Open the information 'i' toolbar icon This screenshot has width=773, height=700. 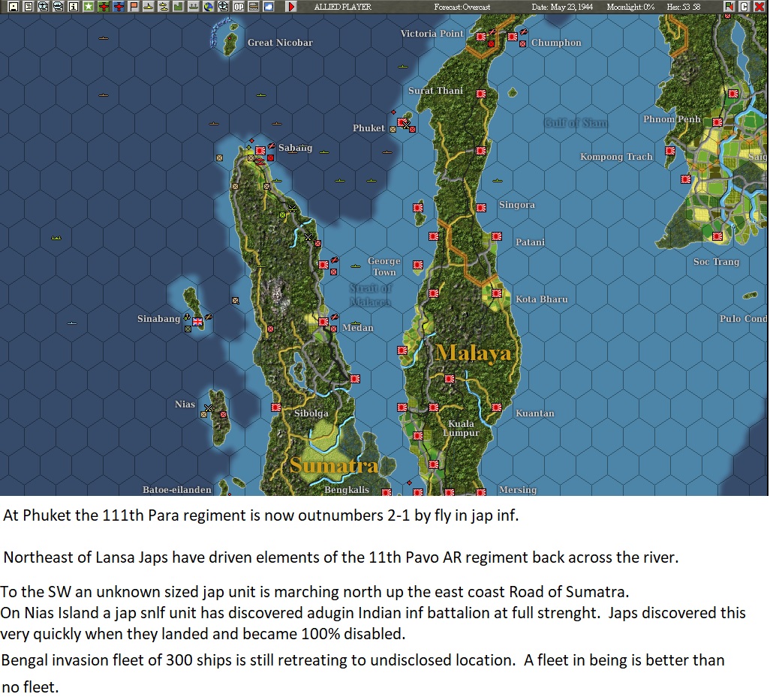[x=74, y=7]
